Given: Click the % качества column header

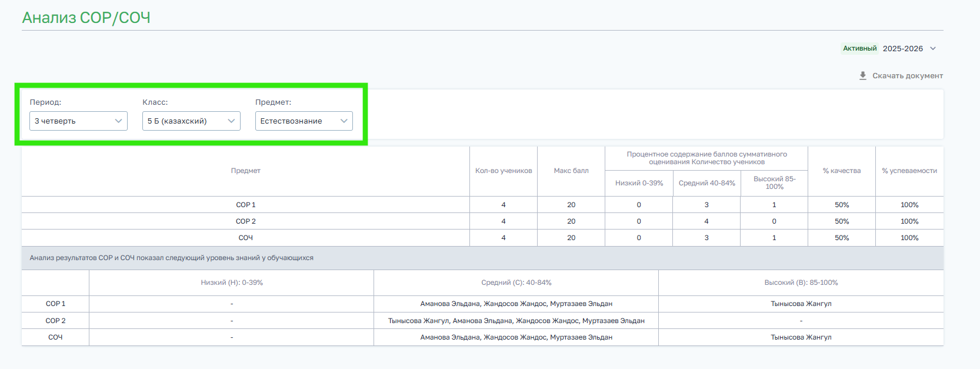Looking at the screenshot, I should [x=842, y=171].
